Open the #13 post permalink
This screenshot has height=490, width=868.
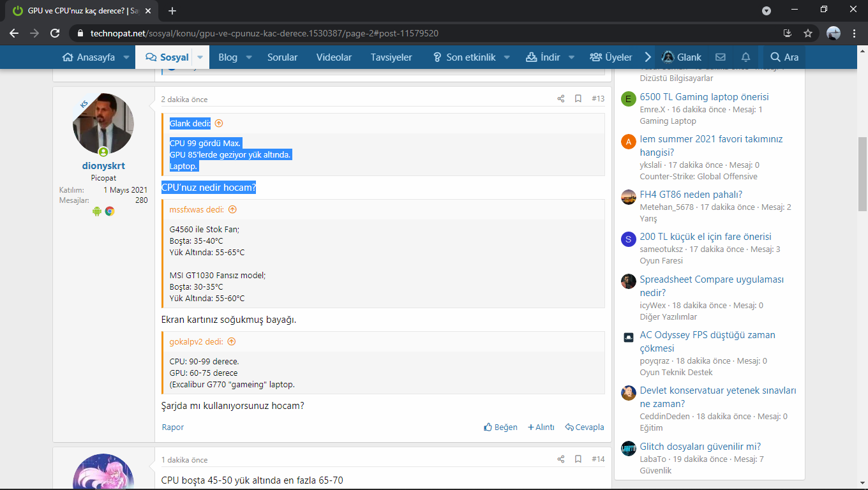point(598,99)
